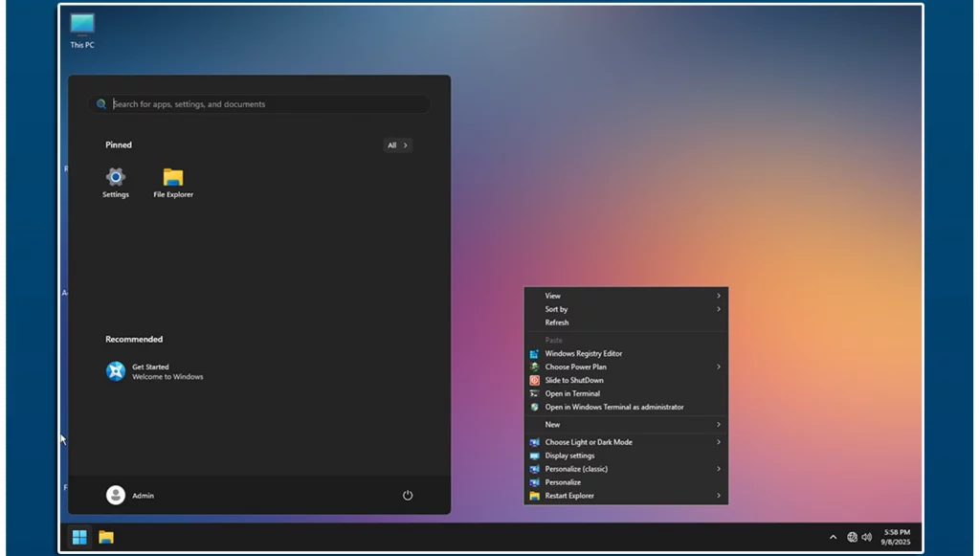This screenshot has width=980, height=556.
Task: Click the clock date and time display
Action: pyautogui.click(x=897, y=537)
